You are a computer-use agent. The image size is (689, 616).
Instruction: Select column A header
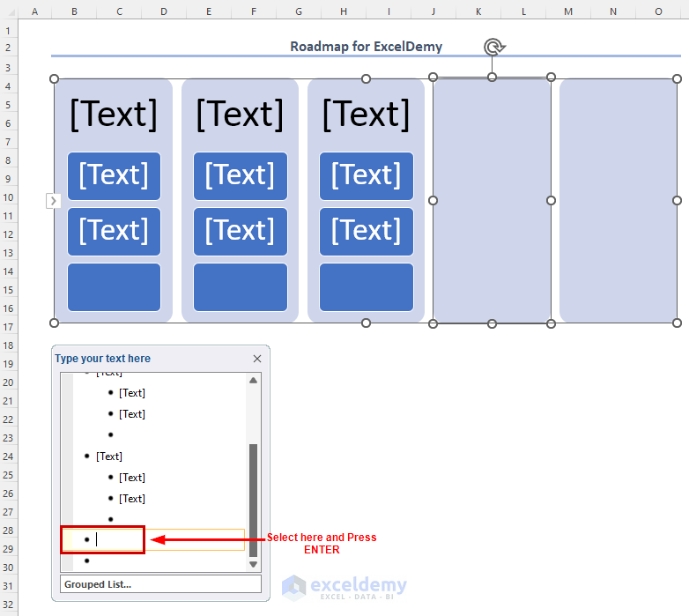[34, 11]
